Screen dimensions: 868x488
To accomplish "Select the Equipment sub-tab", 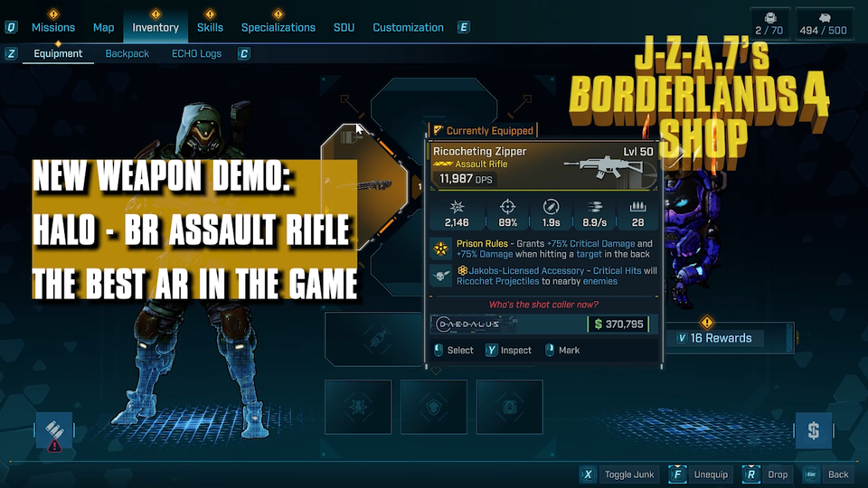I will click(x=58, y=53).
